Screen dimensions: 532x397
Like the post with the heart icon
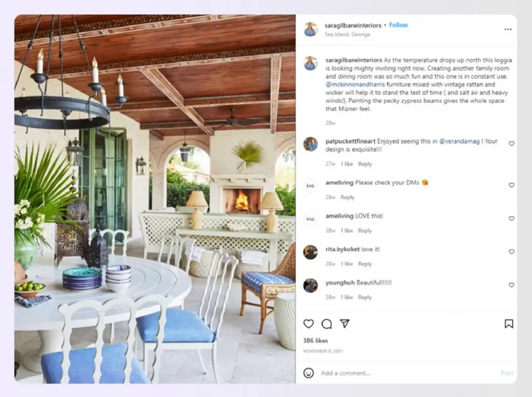coord(309,324)
